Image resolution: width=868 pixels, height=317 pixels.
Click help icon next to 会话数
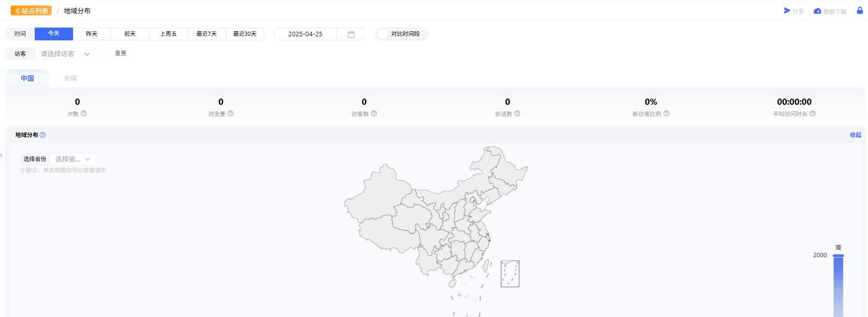[x=517, y=114]
